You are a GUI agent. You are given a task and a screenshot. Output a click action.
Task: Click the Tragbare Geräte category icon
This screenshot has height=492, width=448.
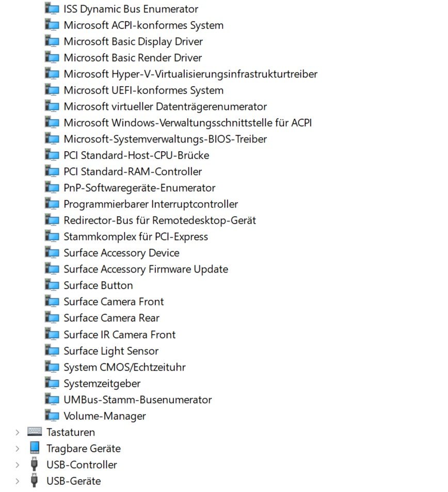35,449
